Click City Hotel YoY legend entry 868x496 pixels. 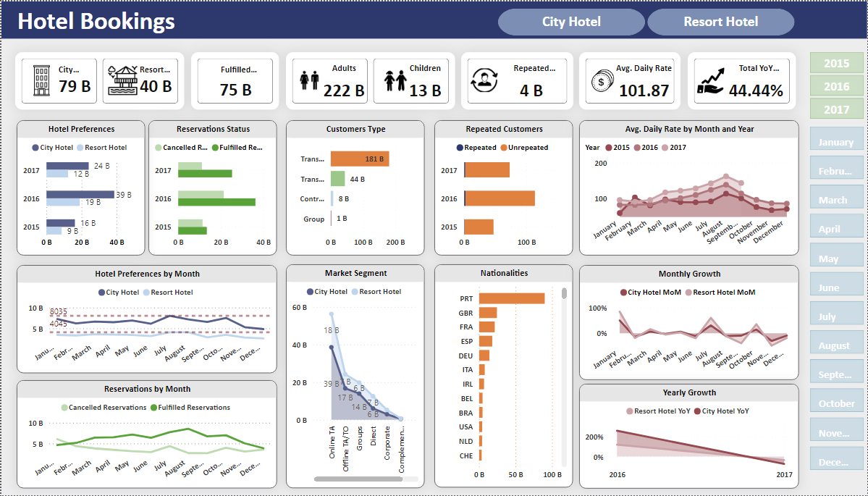click(722, 411)
